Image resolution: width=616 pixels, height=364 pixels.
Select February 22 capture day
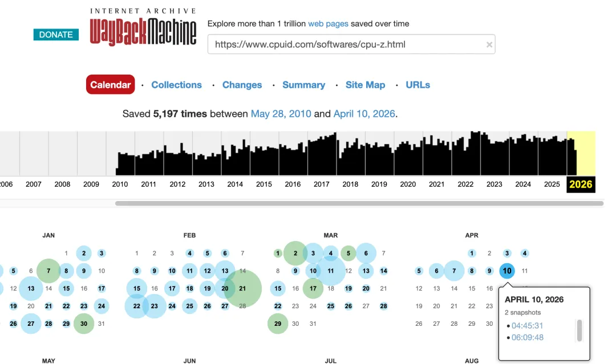pyautogui.click(x=137, y=306)
